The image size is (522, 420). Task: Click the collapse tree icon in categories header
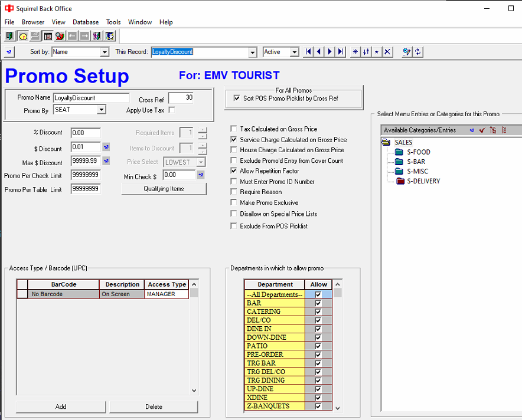click(504, 130)
